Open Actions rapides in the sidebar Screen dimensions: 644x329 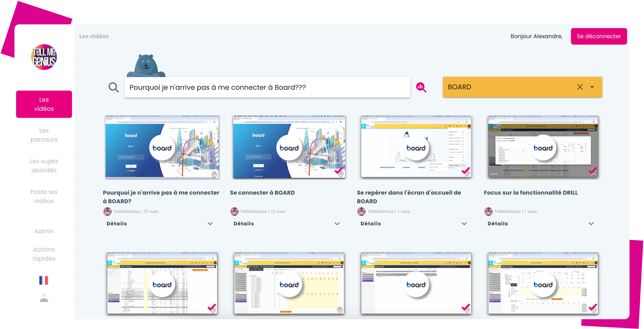(x=44, y=254)
